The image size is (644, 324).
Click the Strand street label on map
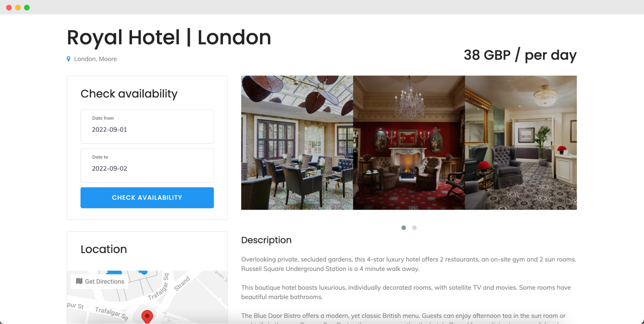click(x=182, y=284)
